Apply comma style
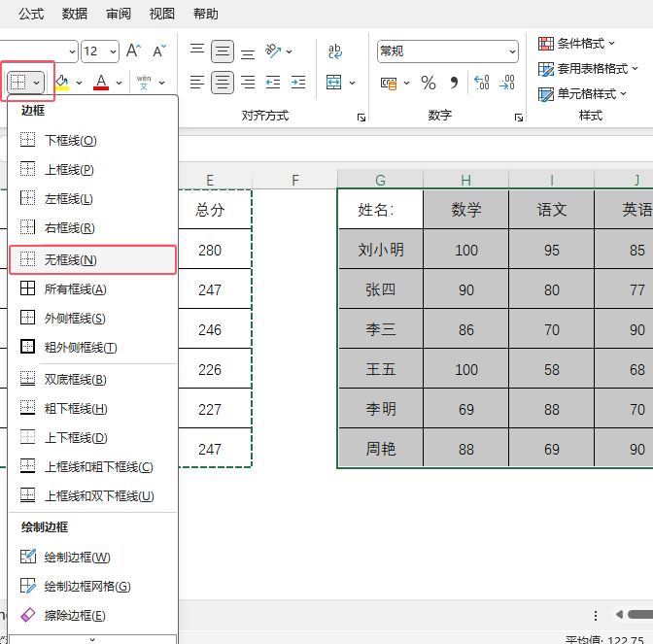Image resolution: width=653 pixels, height=644 pixels. pyautogui.click(x=454, y=83)
